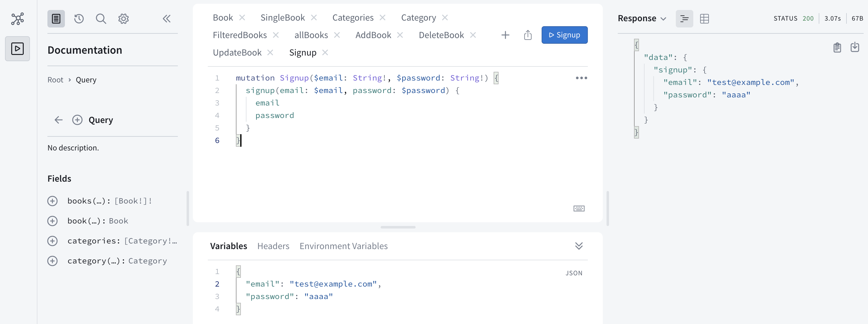Collapse the documentation panel with double chevron
Viewport: 868px width, 324px height.
click(167, 18)
